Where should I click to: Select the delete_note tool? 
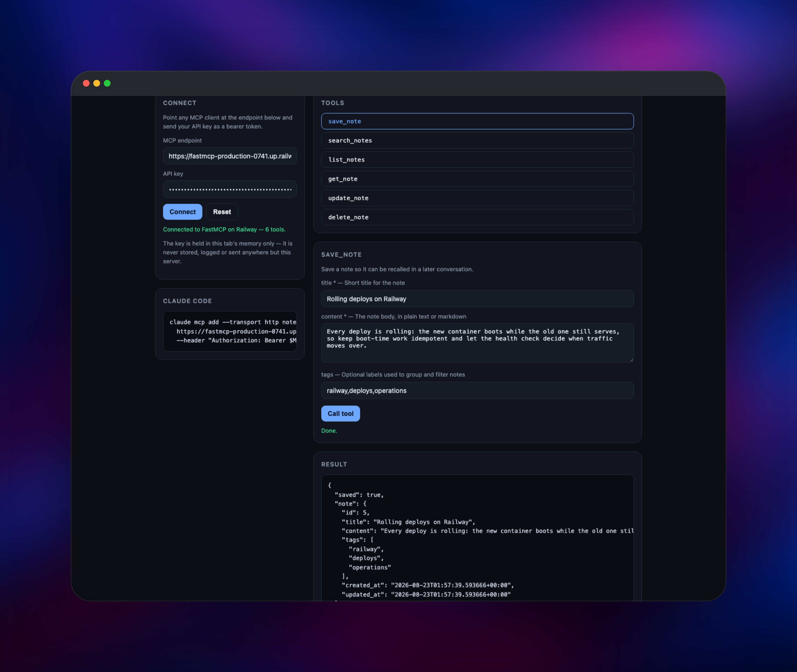477,217
